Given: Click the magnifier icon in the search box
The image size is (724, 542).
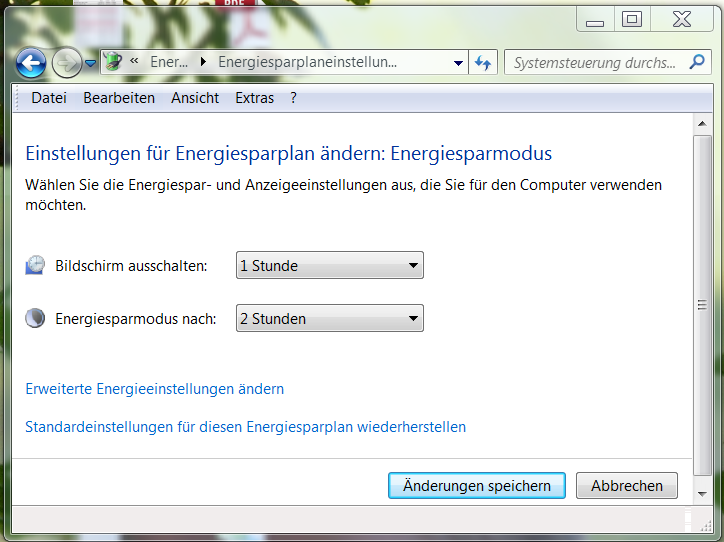Looking at the screenshot, I should tap(697, 62).
